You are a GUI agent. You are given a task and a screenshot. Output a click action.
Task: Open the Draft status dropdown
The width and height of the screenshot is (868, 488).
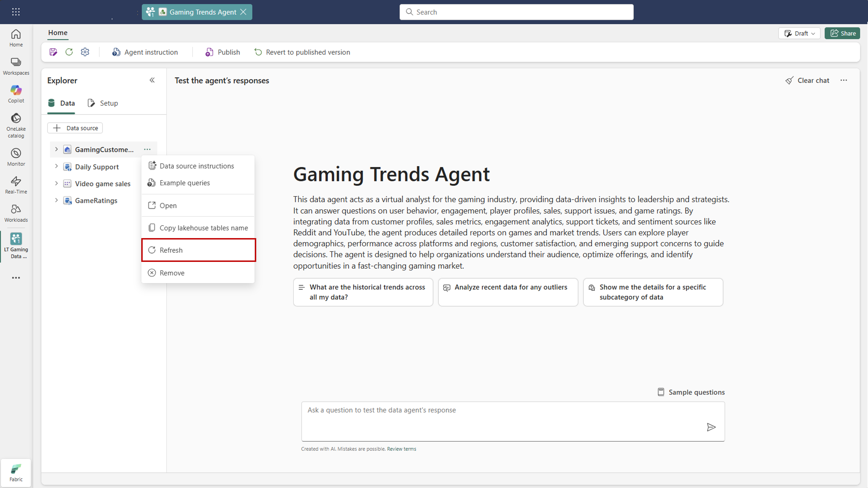pos(799,33)
